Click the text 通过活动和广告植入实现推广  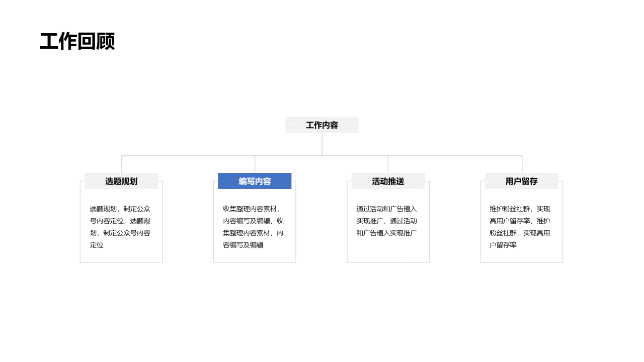coord(387,209)
